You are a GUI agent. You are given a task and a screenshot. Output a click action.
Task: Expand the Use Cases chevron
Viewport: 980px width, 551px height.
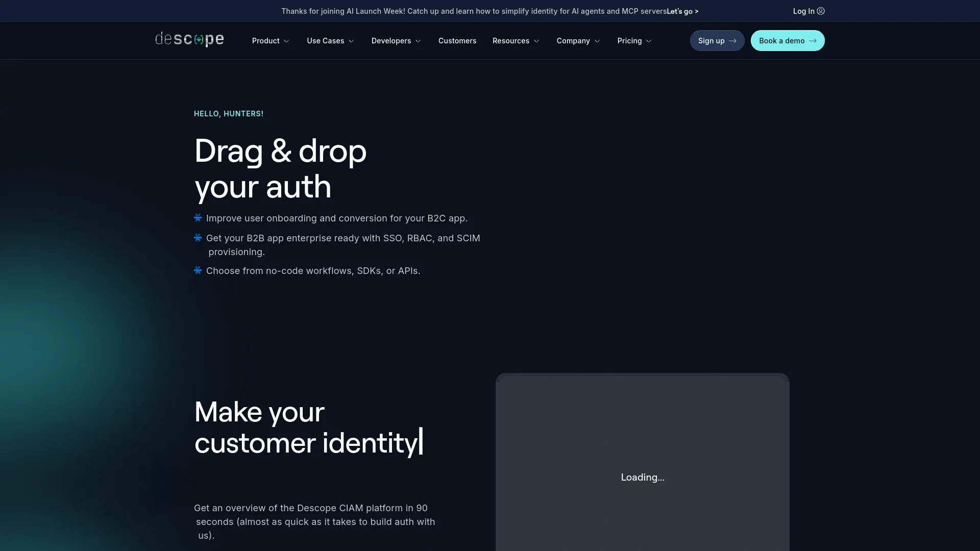351,41
